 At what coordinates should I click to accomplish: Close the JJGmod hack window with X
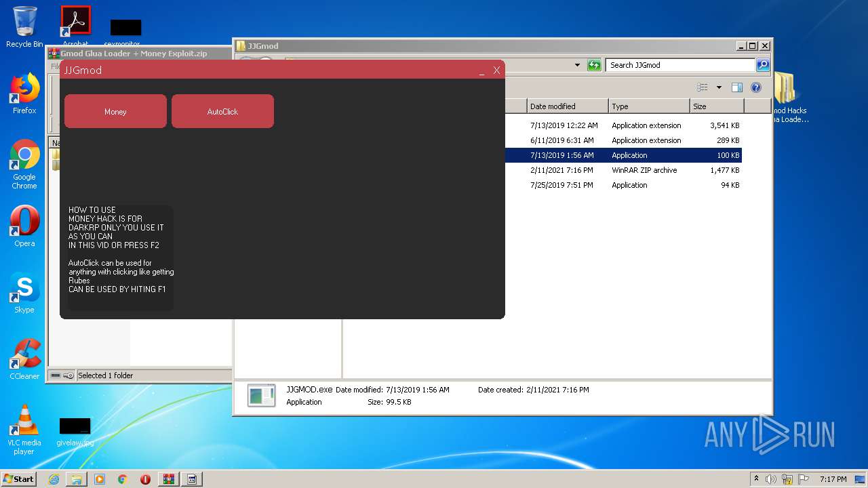tap(496, 70)
